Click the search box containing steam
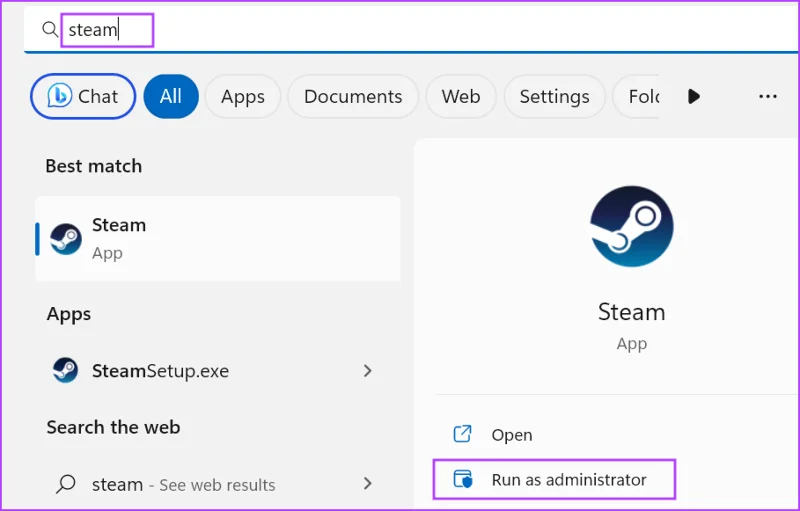 [x=411, y=30]
